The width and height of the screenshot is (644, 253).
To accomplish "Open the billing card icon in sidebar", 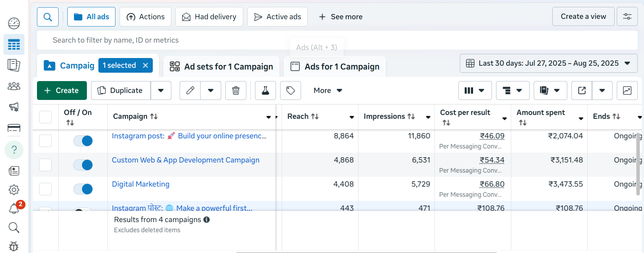I will pyautogui.click(x=14, y=128).
